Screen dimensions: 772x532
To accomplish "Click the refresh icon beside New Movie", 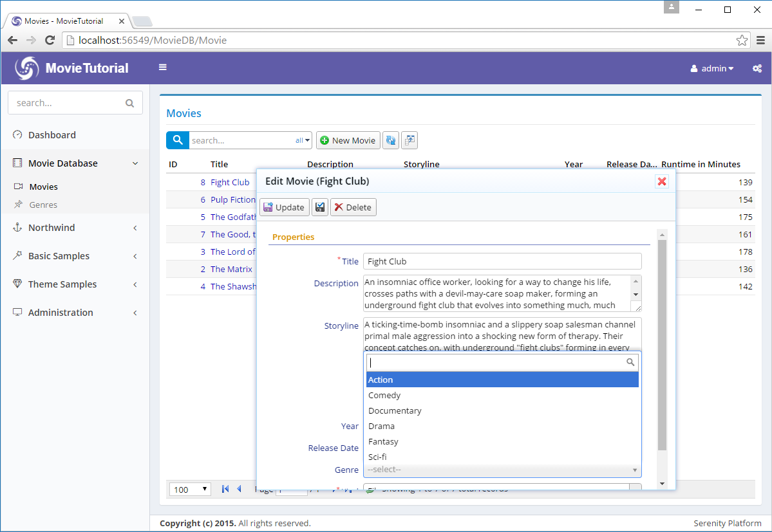I will tap(391, 140).
